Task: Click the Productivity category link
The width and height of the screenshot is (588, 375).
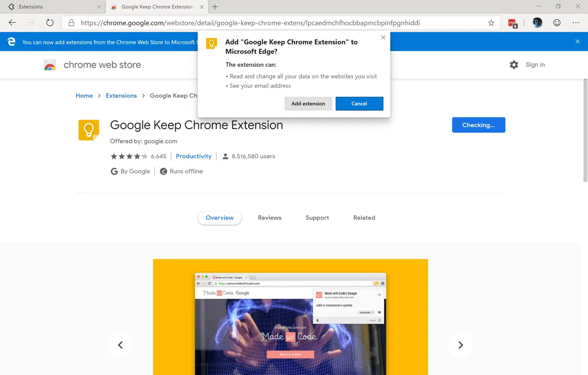Action: point(194,156)
